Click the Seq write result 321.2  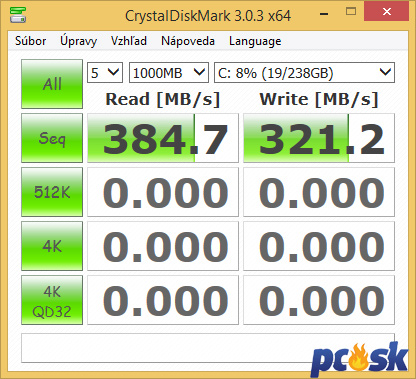319,138
